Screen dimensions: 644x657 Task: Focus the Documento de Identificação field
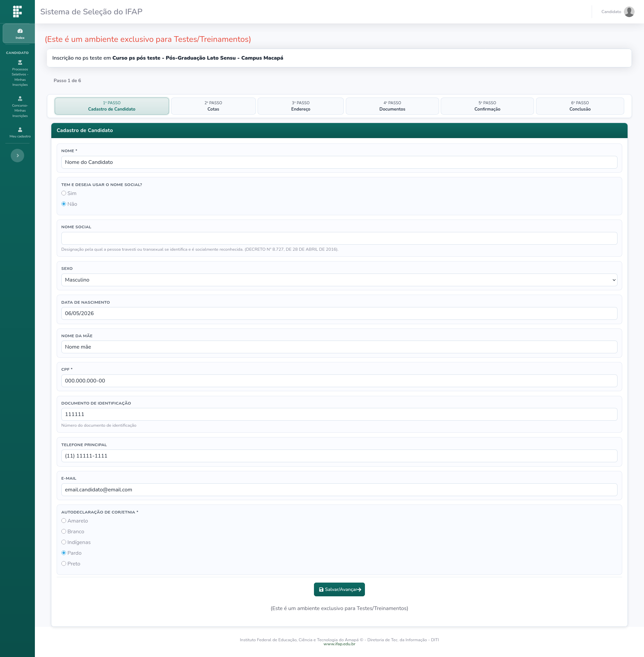(x=339, y=414)
